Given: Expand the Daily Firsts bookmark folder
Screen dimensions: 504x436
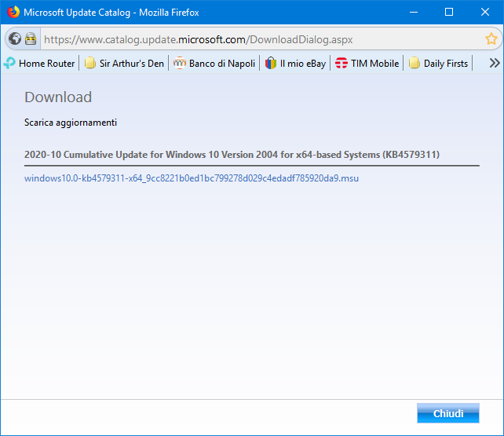Looking at the screenshot, I should (x=438, y=64).
